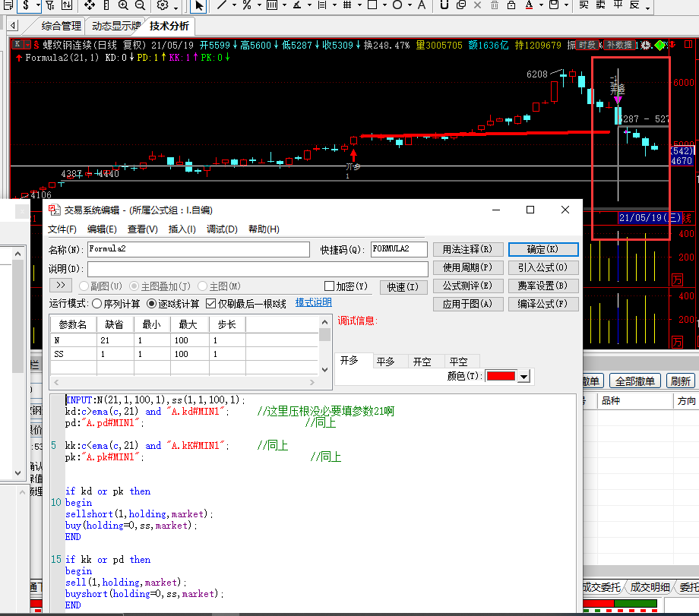
Task: Click the 名称 formula name input field
Action: (x=198, y=249)
